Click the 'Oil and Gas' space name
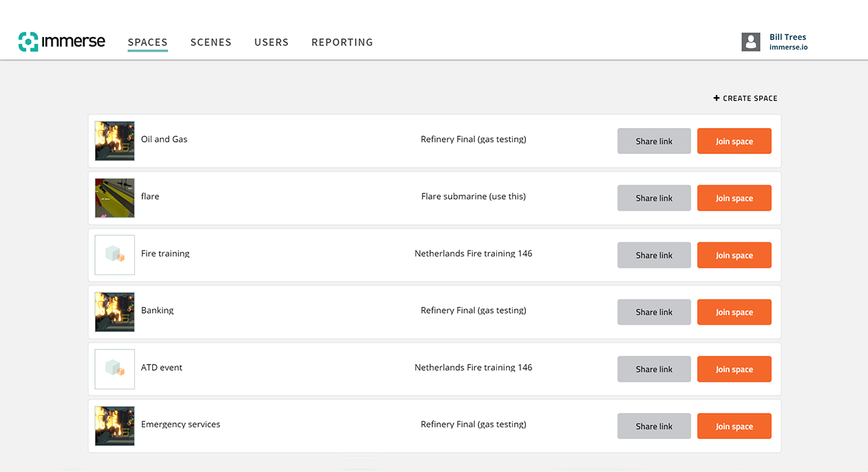Viewport: 868px width, 472px height. pyautogui.click(x=164, y=139)
